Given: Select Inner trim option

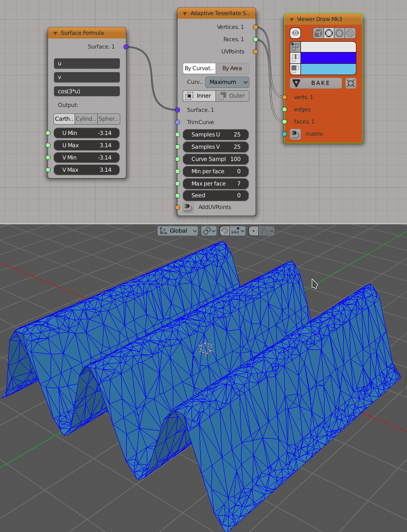Looking at the screenshot, I should tap(199, 96).
